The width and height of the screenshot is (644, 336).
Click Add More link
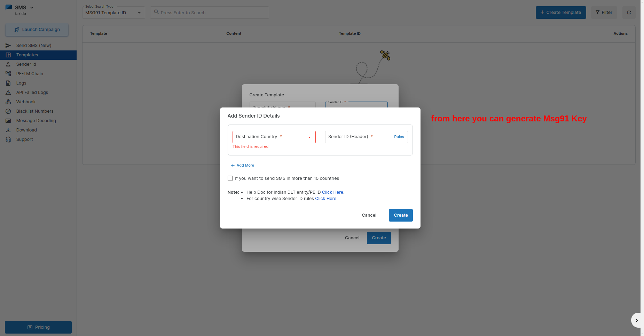tap(243, 166)
